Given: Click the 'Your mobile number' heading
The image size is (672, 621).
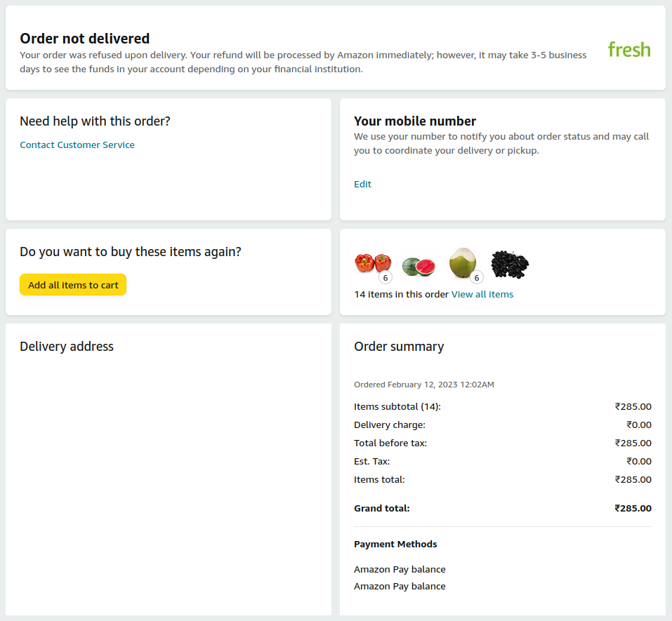Looking at the screenshot, I should tap(415, 121).
